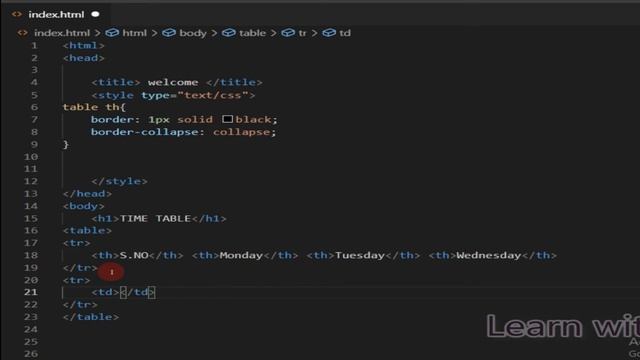Click the cube icon before tr breadcrumb
Viewport: 640px width, 360px height.
pos(288,33)
